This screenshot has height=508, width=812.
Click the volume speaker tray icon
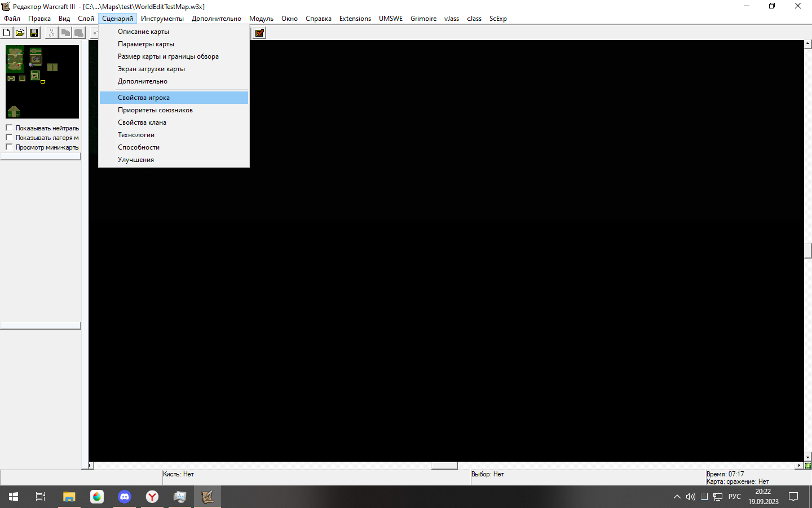[691, 497]
